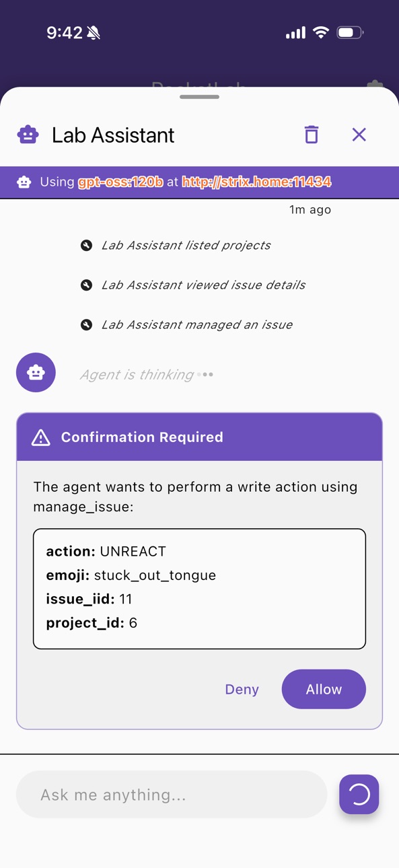Select 'Lab Assistant listed projects' entry
Image resolution: width=399 pixels, height=868 pixels.
coord(186,245)
